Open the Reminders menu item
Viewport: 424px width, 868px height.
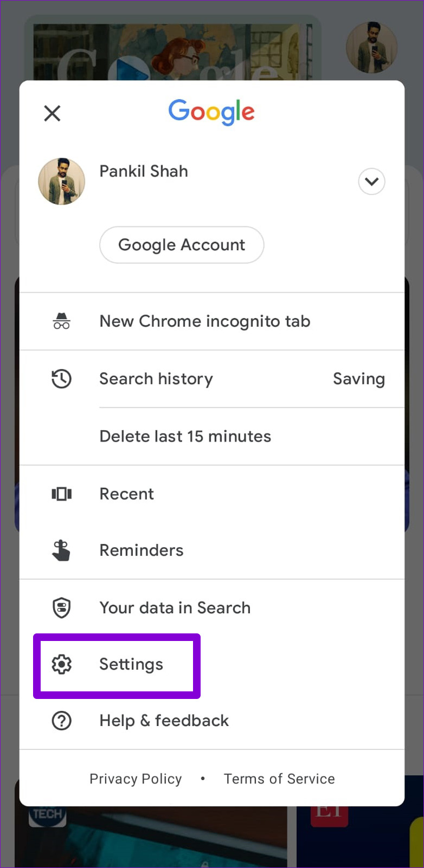click(142, 550)
